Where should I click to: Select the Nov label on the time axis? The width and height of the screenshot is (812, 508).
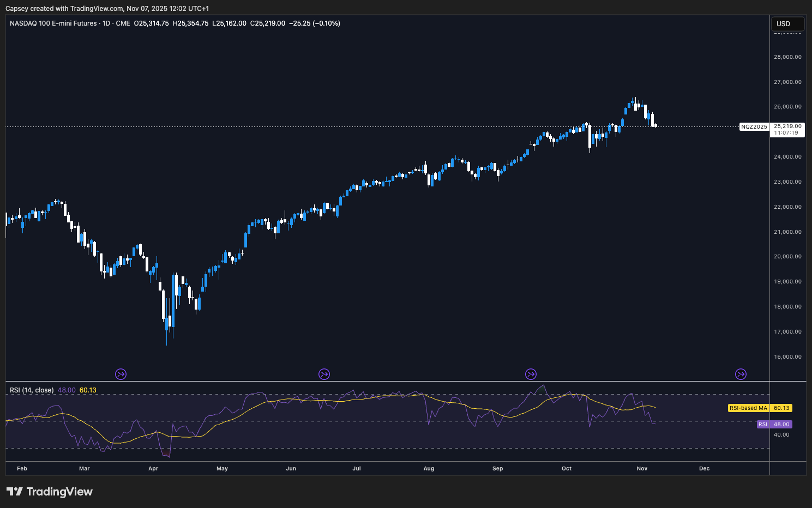pyautogui.click(x=641, y=468)
